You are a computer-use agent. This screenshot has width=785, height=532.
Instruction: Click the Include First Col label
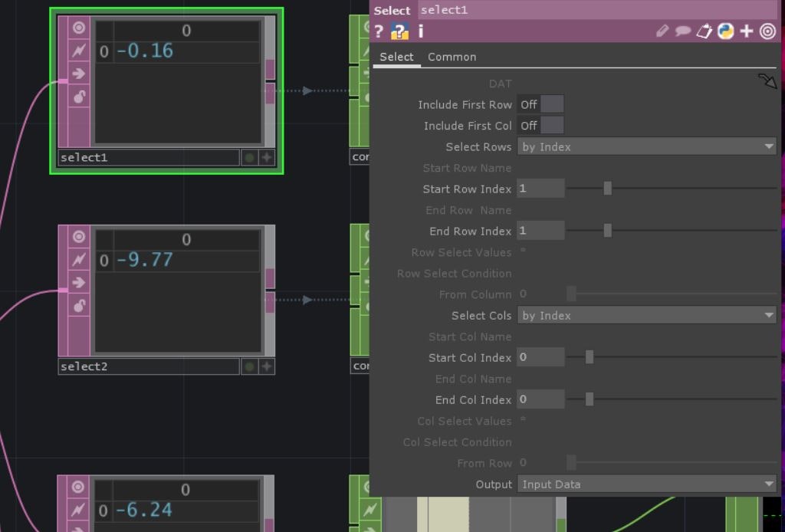coord(468,126)
